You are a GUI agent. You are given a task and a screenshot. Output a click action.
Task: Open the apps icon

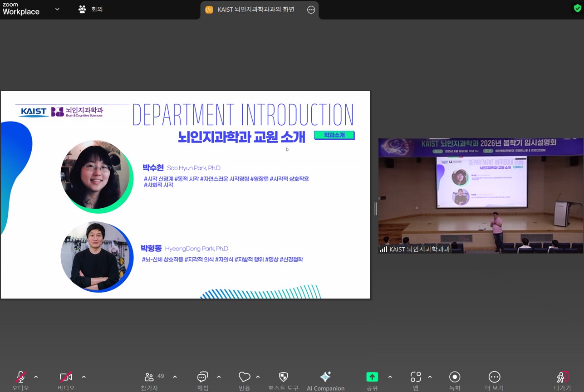tap(416, 377)
